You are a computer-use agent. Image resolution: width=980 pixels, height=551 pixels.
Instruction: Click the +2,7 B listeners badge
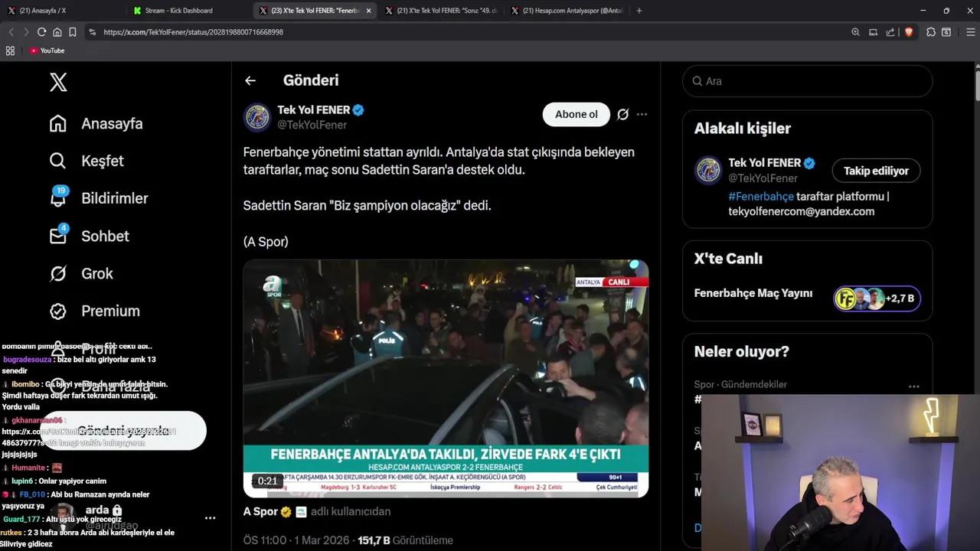(877, 298)
